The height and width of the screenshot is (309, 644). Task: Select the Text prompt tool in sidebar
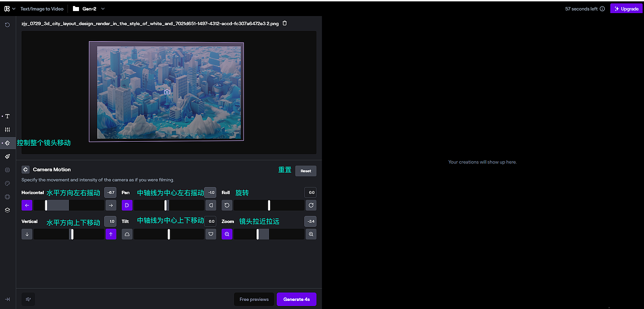[8, 116]
